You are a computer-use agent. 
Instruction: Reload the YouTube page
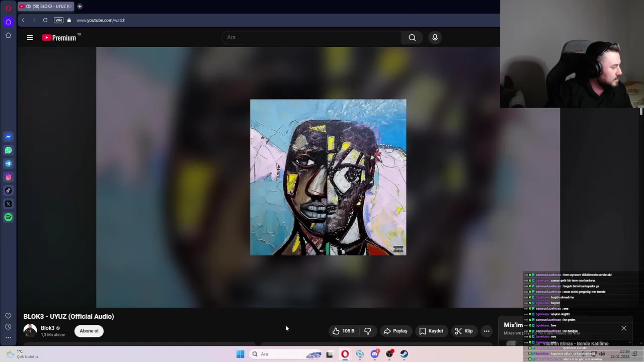[x=45, y=20]
